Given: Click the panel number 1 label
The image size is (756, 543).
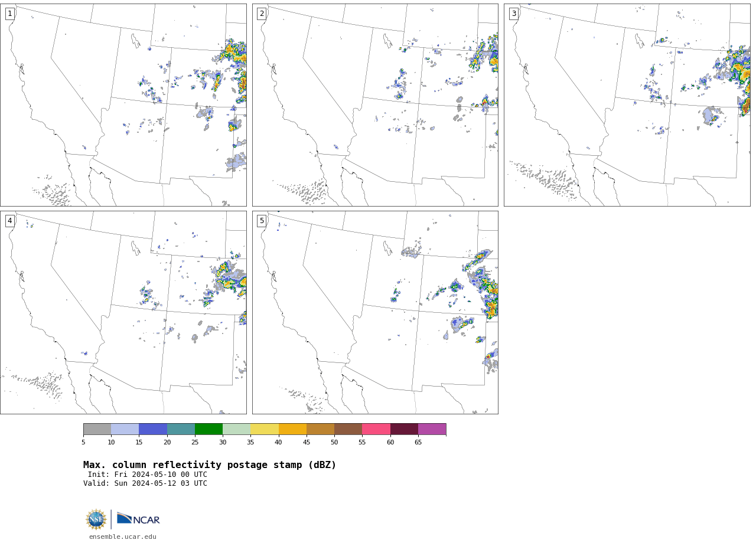Looking at the screenshot, I should point(10,14).
